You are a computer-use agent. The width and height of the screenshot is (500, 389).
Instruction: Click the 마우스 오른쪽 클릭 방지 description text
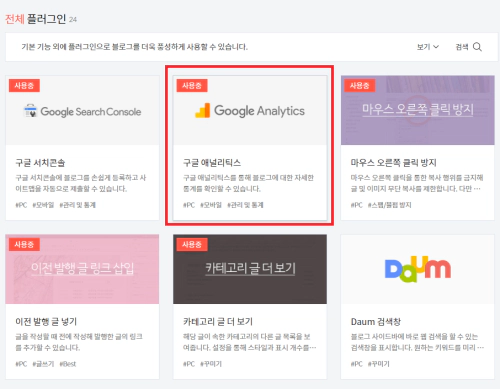pyautogui.click(x=417, y=183)
